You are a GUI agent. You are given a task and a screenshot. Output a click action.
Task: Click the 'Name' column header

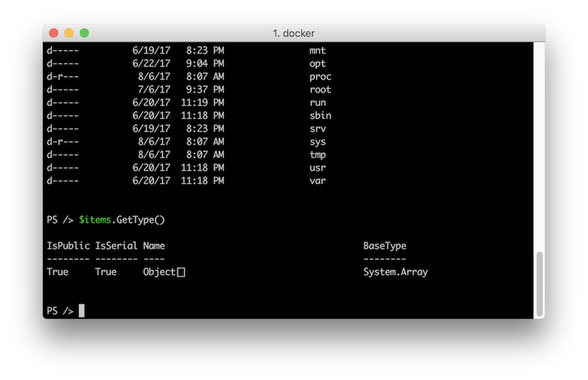pos(154,246)
